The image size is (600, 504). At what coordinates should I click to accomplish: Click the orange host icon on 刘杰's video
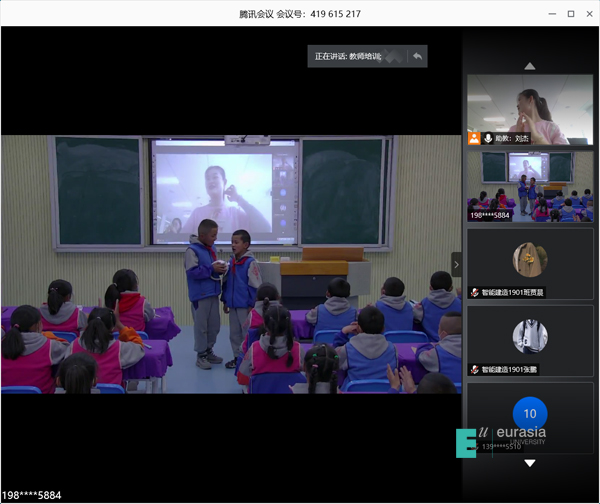point(475,138)
